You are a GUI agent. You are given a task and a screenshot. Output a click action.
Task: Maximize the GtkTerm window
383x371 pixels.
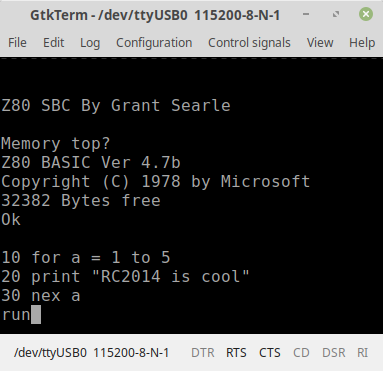coord(336,14)
